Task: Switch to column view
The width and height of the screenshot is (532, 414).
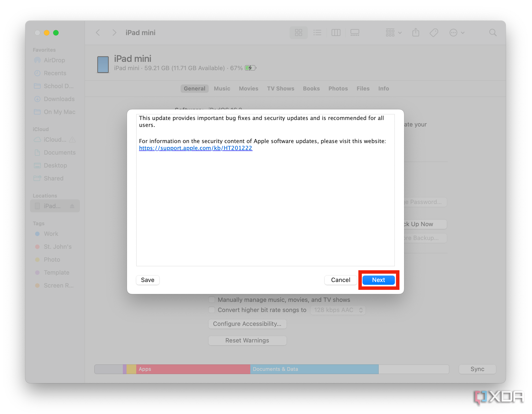Action: pos(336,32)
